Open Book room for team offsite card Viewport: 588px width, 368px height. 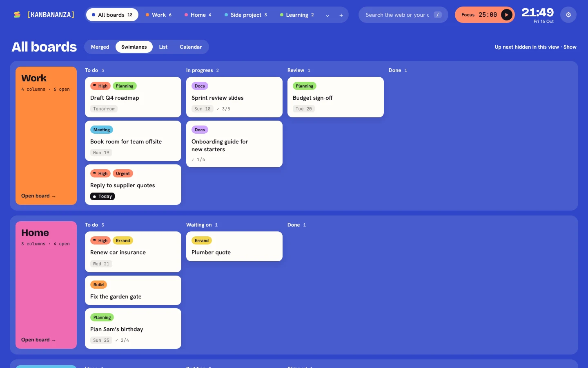coord(133,141)
